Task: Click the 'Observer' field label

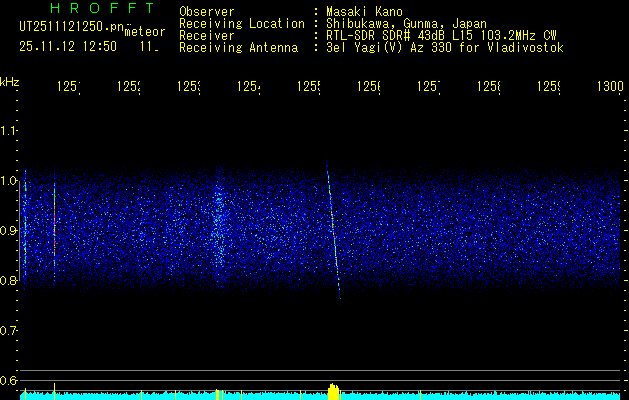Action: (x=206, y=11)
